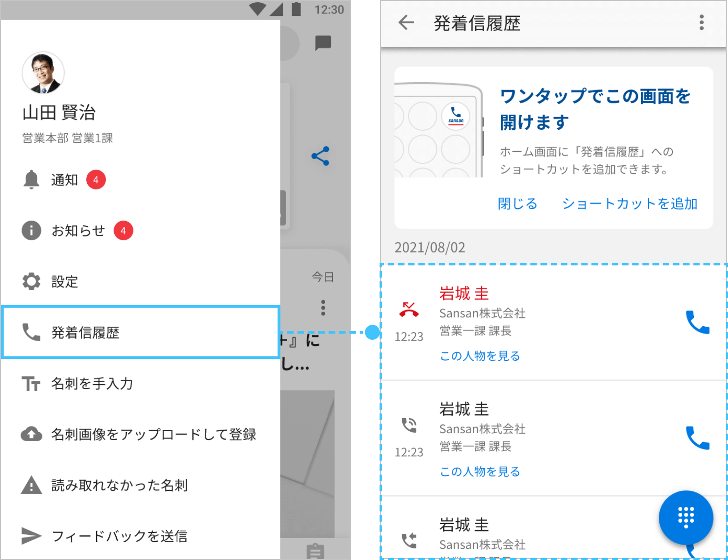Click the clipboard icon in bottom bar
This screenshot has width=728, height=560.
pos(315,551)
